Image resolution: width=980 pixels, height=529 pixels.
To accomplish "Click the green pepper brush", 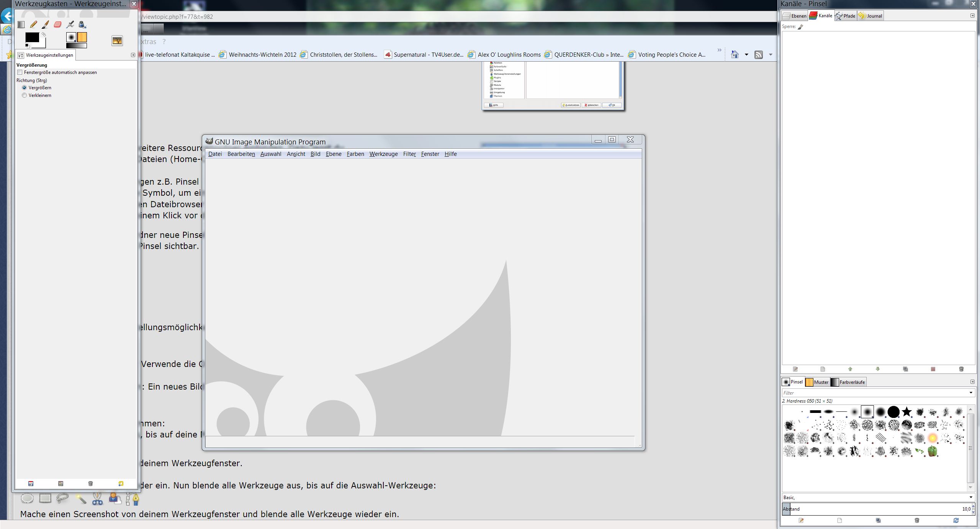I will click(x=933, y=451).
